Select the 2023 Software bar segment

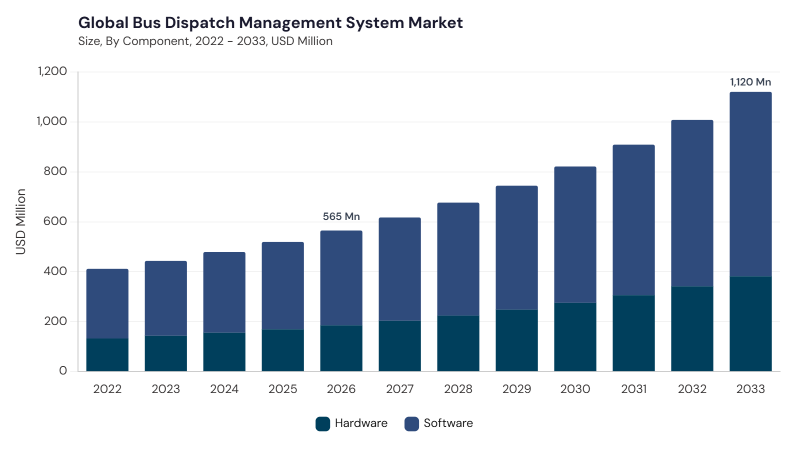(x=166, y=298)
